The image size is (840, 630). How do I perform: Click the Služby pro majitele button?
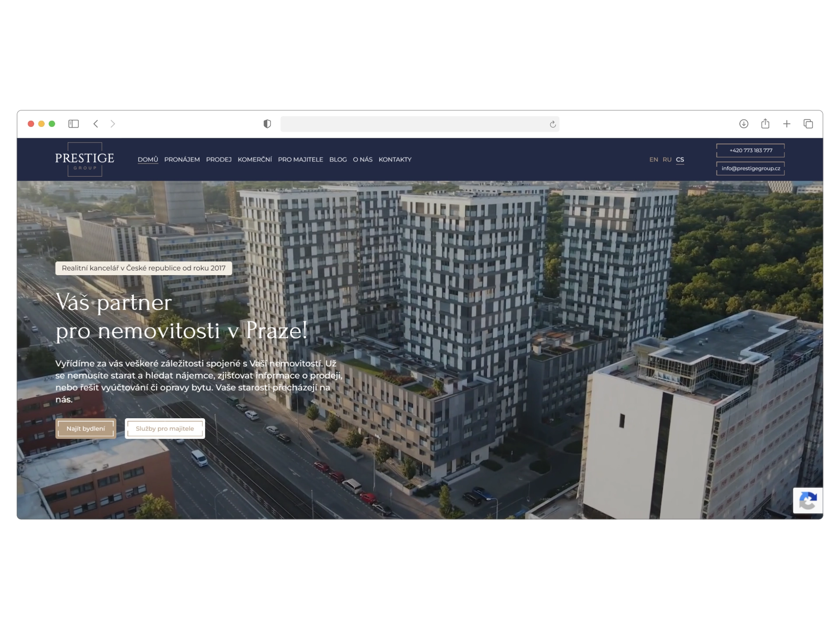(x=165, y=429)
